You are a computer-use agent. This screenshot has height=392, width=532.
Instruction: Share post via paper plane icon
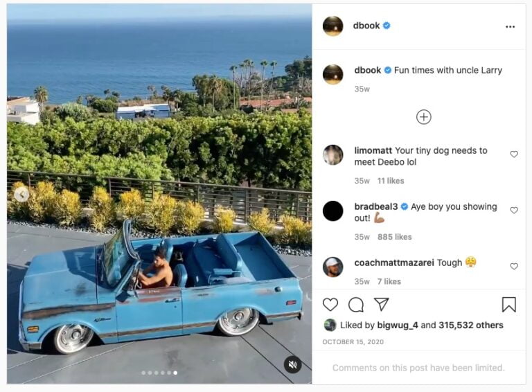pyautogui.click(x=381, y=304)
